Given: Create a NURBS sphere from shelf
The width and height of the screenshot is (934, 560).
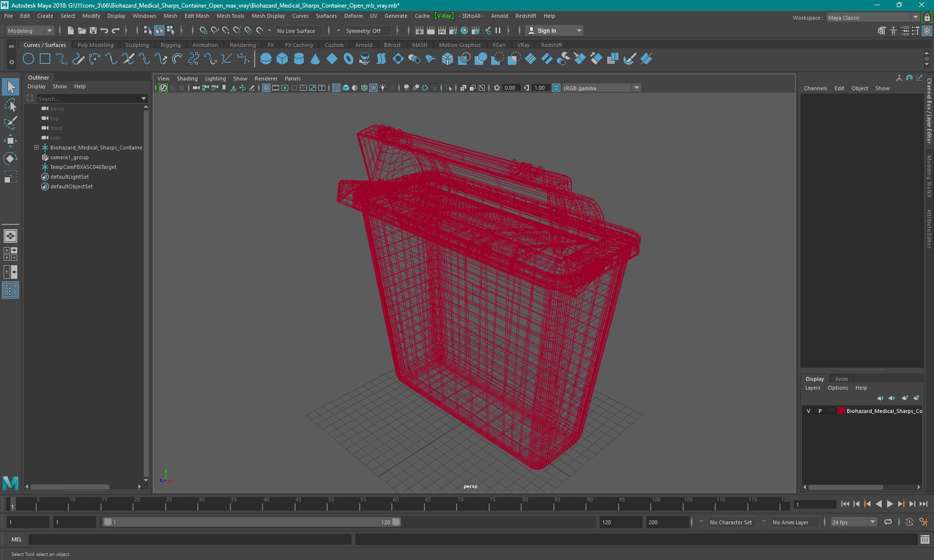Looking at the screenshot, I should (x=266, y=59).
